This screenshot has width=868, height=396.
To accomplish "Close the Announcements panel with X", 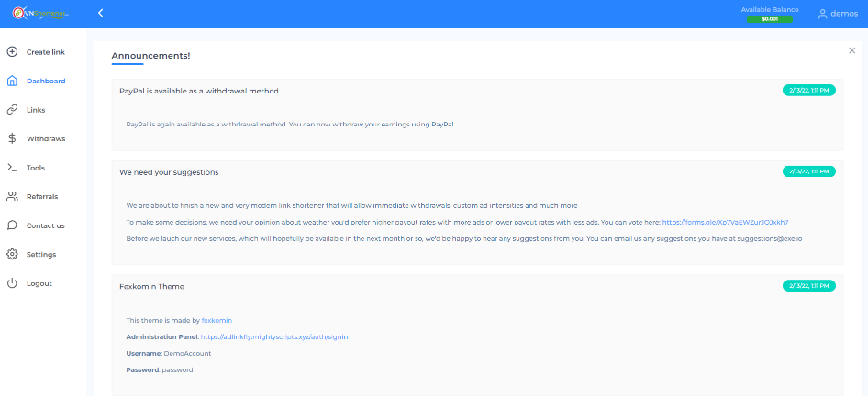I will tap(851, 50).
